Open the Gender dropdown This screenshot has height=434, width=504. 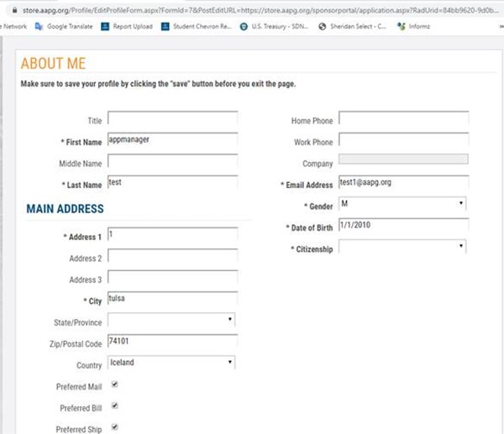[402, 204]
